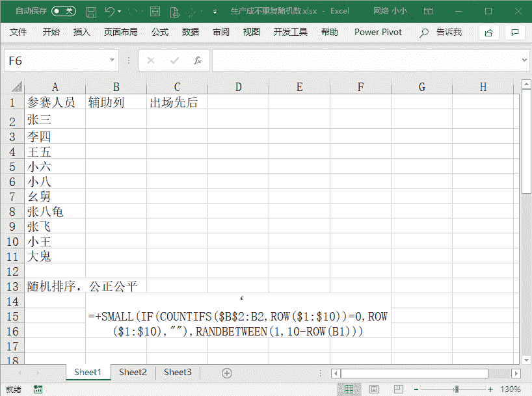Screen dimensions: 532x396
Task: Expand the Name Box dropdown arrow
Action: coord(113,60)
